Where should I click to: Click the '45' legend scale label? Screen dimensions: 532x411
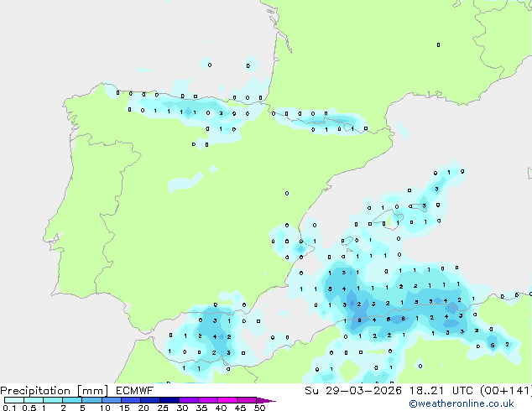(x=240, y=408)
